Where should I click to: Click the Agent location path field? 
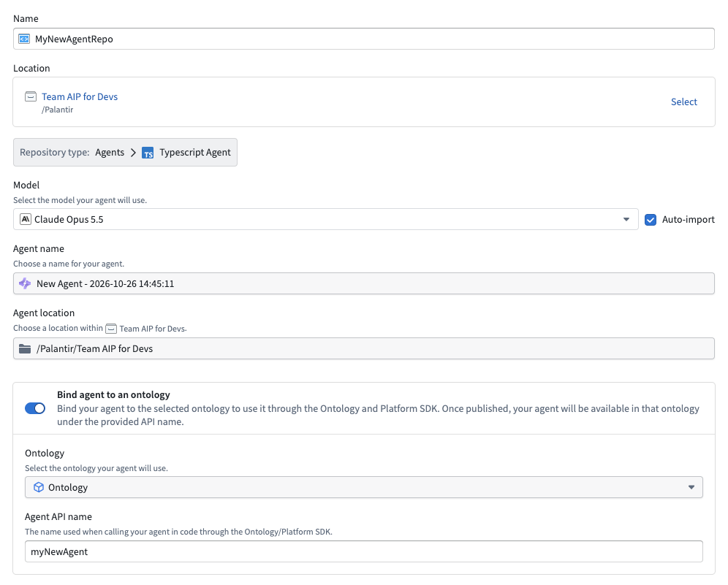(x=363, y=348)
